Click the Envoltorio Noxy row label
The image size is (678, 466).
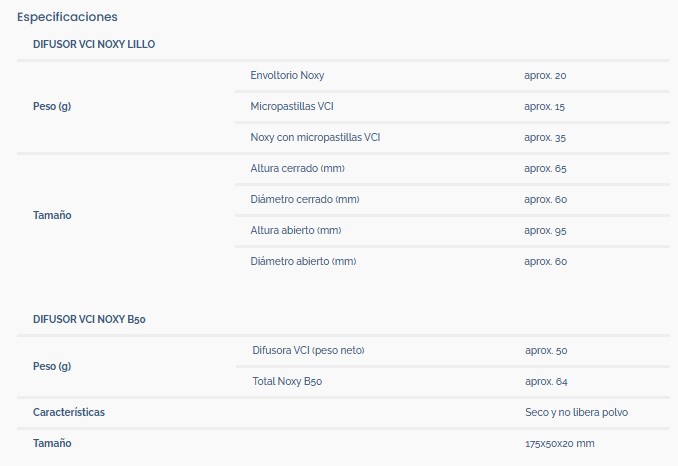pos(287,75)
